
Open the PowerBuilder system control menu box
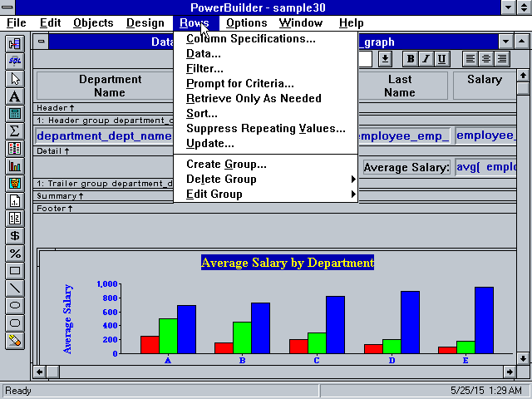tap(7, 7)
